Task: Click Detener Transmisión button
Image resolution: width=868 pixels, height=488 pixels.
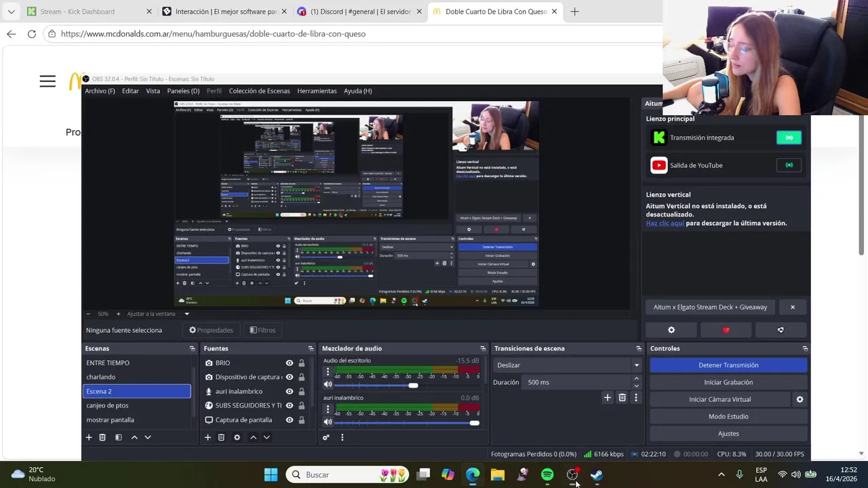Action: coord(728,365)
